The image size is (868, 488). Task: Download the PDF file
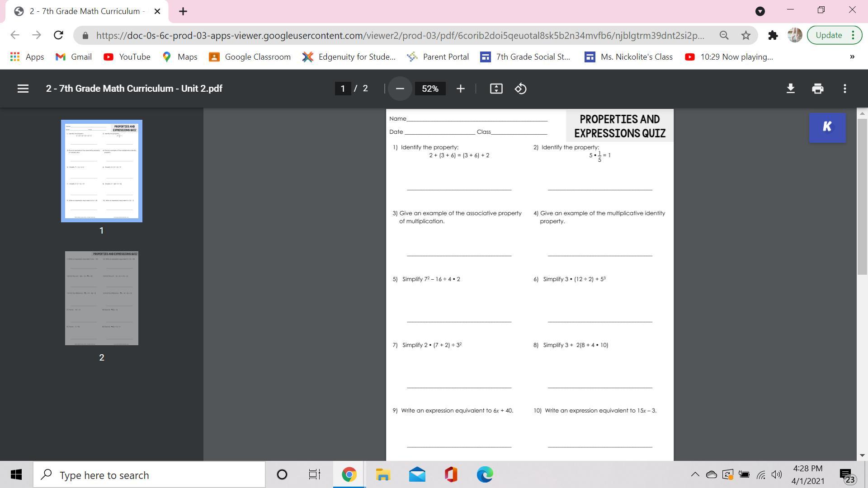[790, 89]
